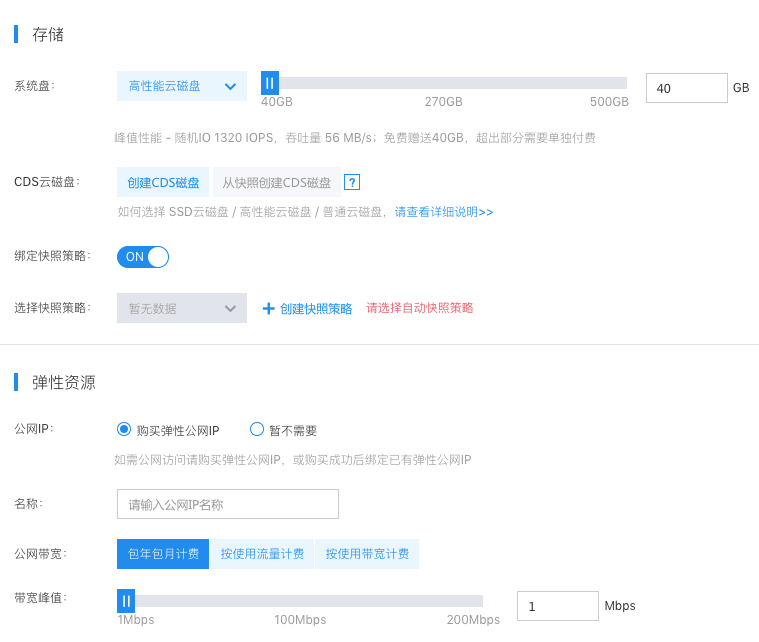
Task: Choose 包年包月计费 billing option
Action: [x=163, y=554]
